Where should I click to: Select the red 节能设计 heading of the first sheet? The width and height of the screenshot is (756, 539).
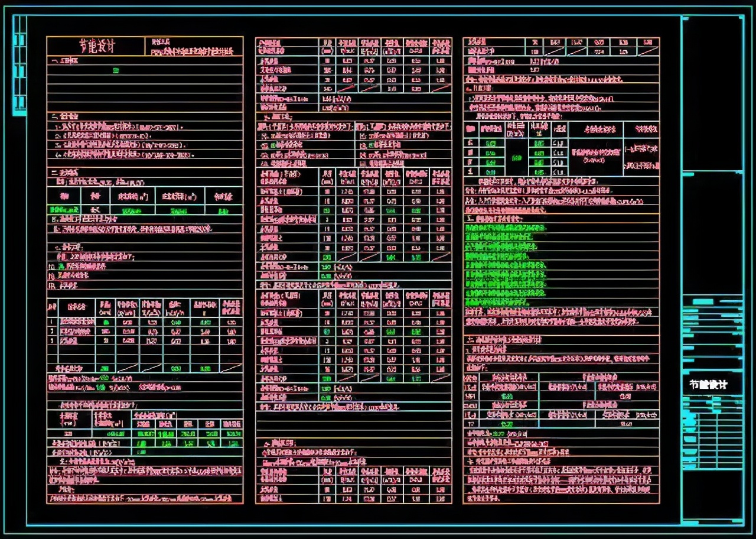click(97, 46)
